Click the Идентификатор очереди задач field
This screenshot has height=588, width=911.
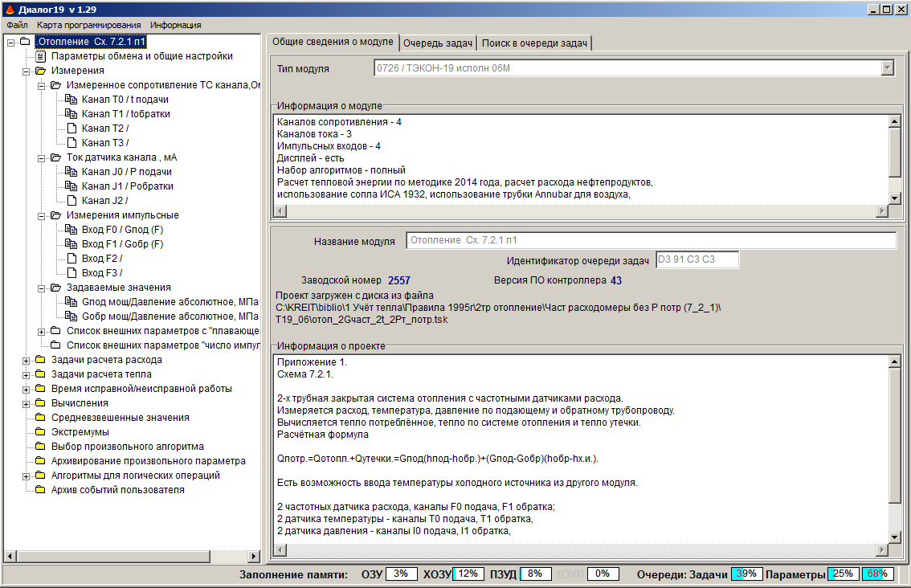[x=697, y=260]
